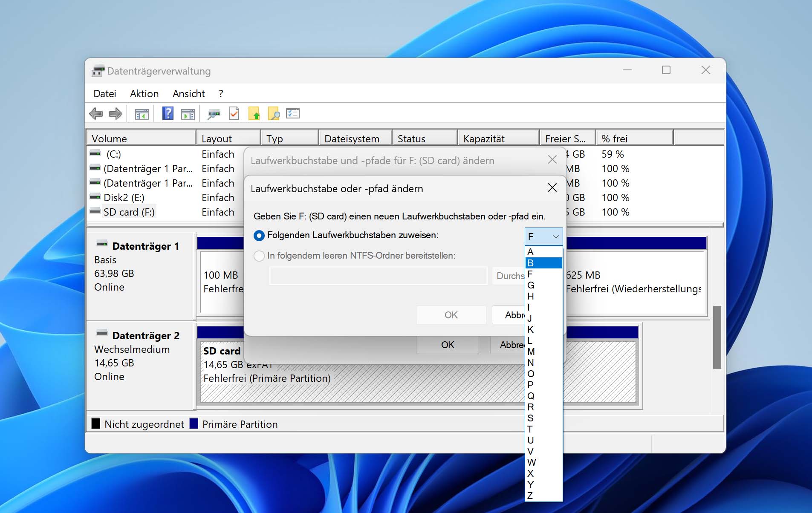
Task: Click the drive icon of Disk2 (E:)
Action: pos(95,197)
